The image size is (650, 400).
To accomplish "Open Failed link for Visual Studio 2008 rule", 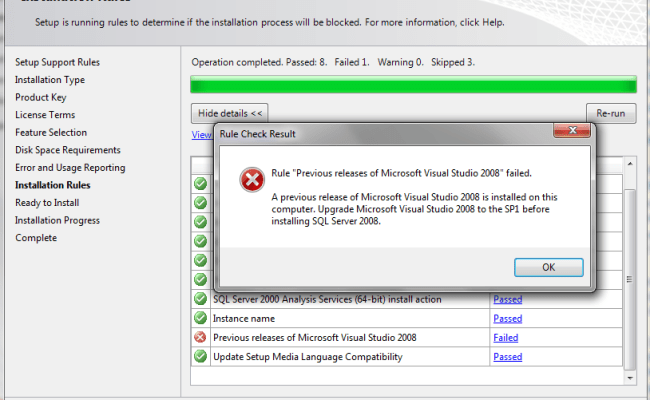I will 505,338.
